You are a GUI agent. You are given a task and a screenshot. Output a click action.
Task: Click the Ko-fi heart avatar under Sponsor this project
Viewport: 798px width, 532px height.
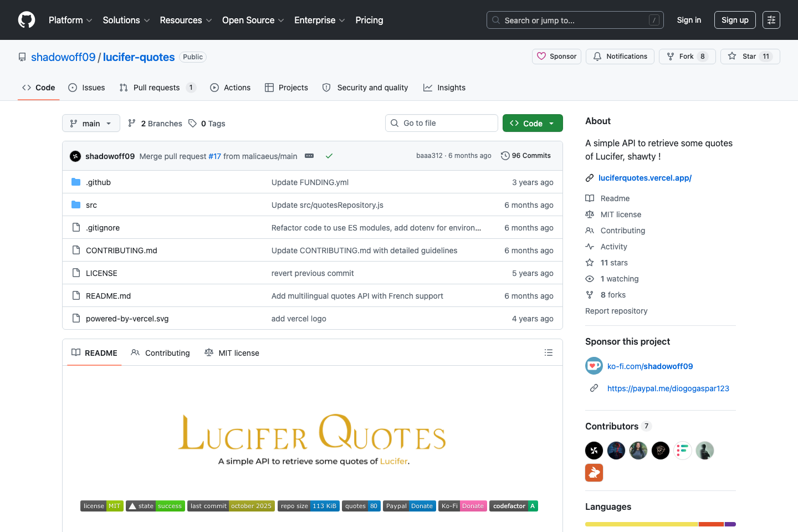click(594, 366)
